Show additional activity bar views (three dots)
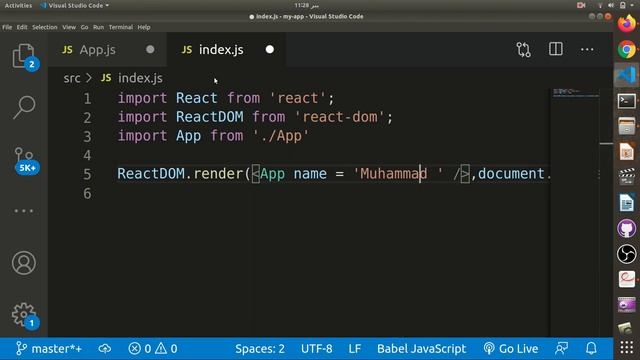 pyautogui.click(x=24, y=211)
